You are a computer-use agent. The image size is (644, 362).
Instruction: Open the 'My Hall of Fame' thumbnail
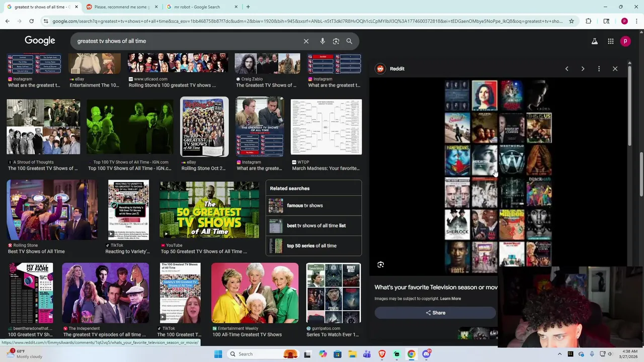coord(31,293)
